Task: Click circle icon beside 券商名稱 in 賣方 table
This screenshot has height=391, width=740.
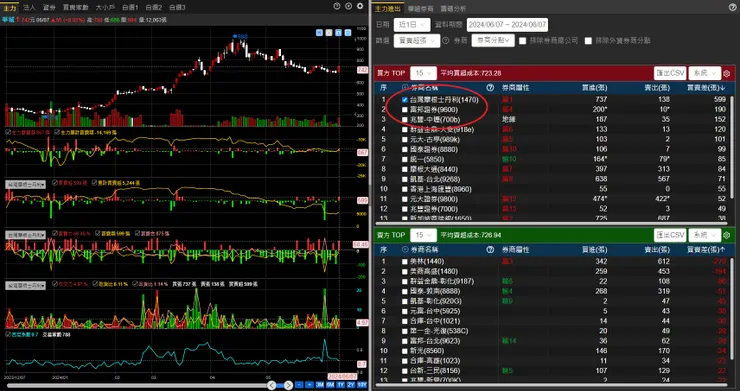Action: pos(404,250)
